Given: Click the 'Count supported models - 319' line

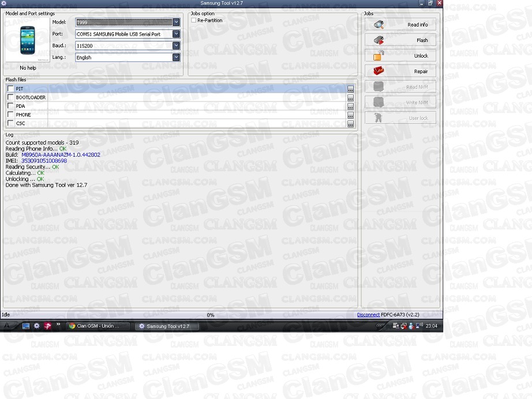Looking at the screenshot, I should pyautogui.click(x=42, y=143).
